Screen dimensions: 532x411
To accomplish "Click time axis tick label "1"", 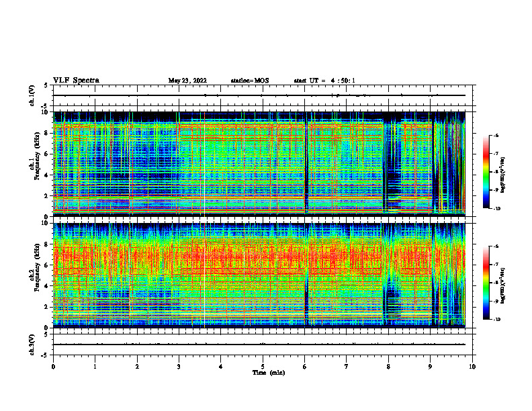I will 95,367.
